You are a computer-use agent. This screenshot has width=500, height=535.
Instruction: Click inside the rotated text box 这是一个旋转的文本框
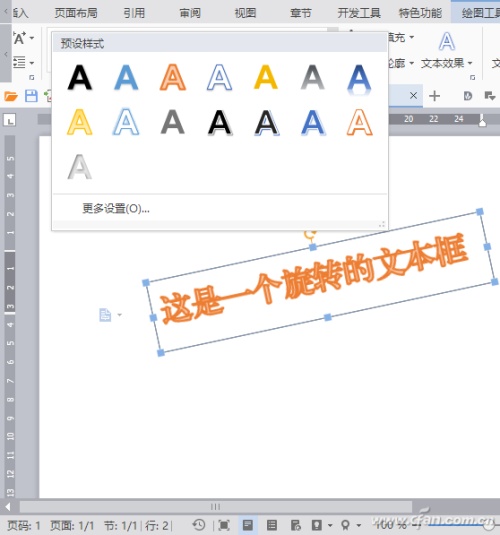click(x=313, y=278)
